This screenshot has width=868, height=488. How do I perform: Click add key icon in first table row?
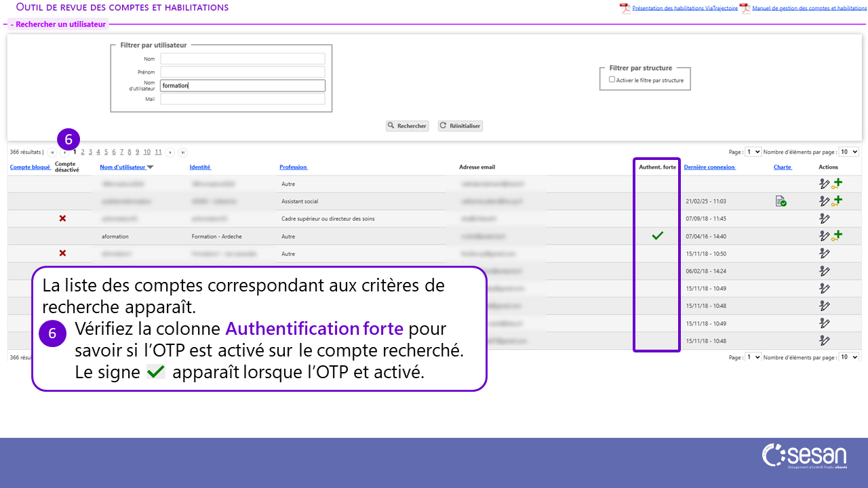tap(837, 183)
